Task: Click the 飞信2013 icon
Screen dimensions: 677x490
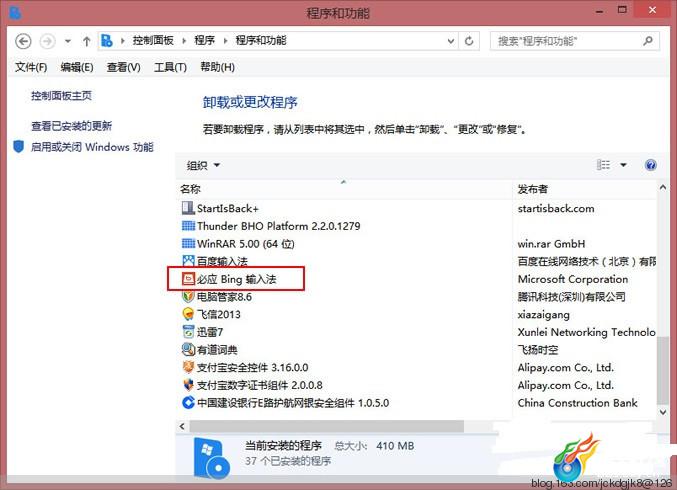Action: pos(188,314)
